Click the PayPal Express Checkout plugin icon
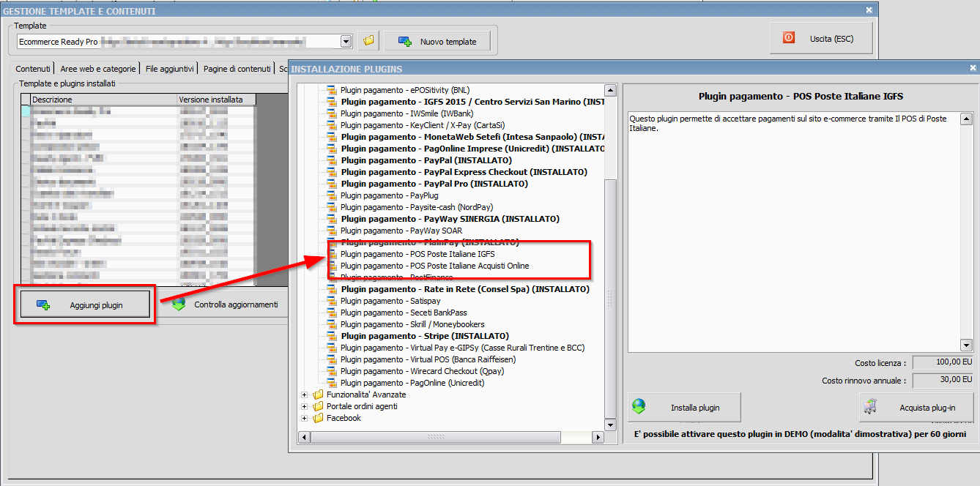Viewport: 980px width, 486px height. click(332, 172)
